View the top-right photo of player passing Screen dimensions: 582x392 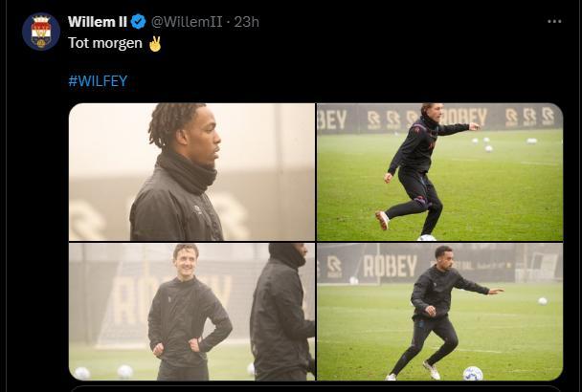439,171
